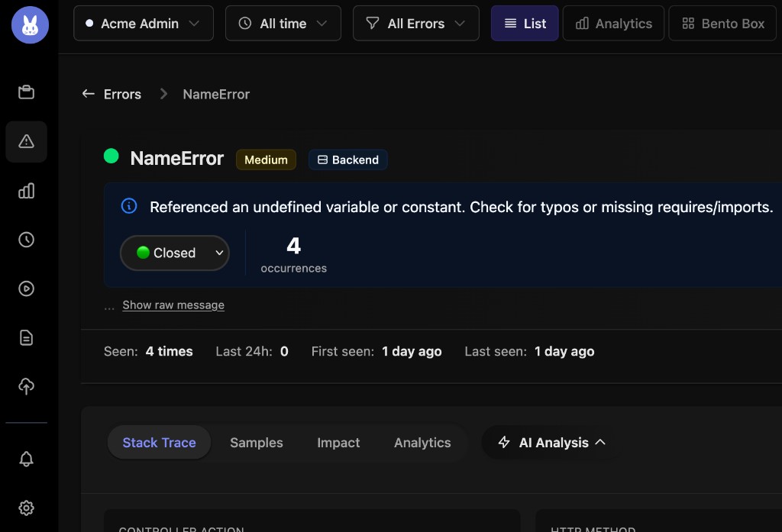Select the Analytics tab beside Impact
The height and width of the screenshot is (532, 782).
click(422, 442)
